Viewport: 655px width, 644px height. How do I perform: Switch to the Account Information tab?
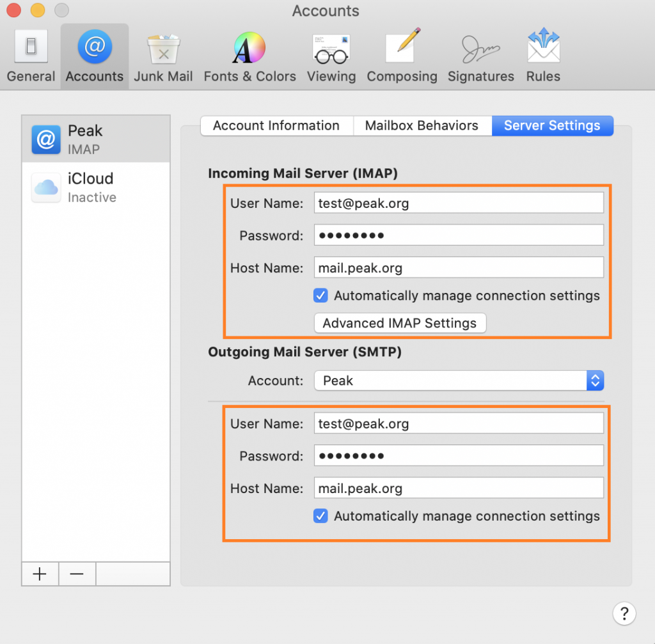276,125
